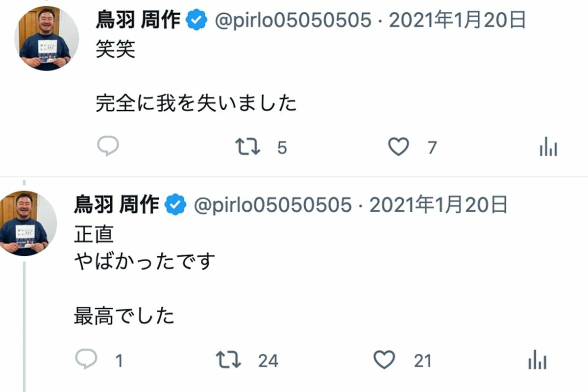View analytics icon of first tweet
Screen dimensions: 588x392
pos(548,147)
